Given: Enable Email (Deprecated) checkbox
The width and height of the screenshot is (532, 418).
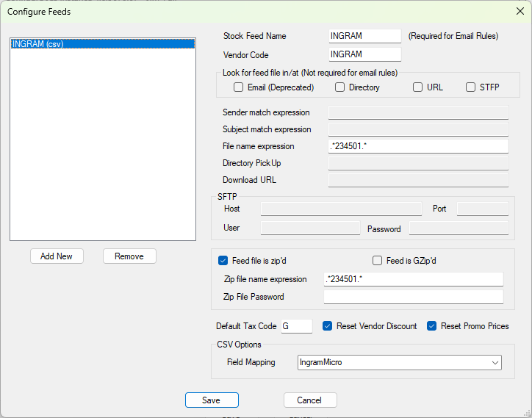Looking at the screenshot, I should coord(238,87).
